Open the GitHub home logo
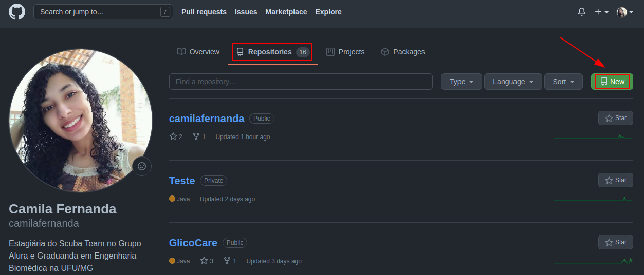The image size is (644, 275). coord(17,12)
